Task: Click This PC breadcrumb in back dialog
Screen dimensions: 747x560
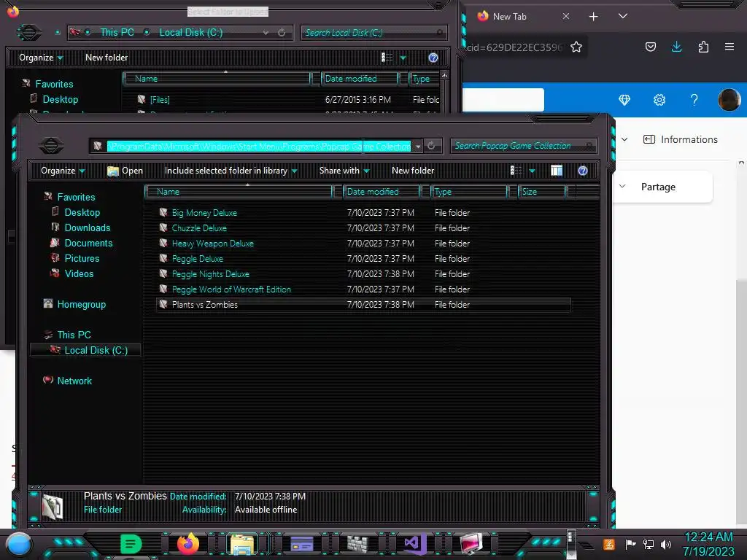Action: click(x=117, y=32)
